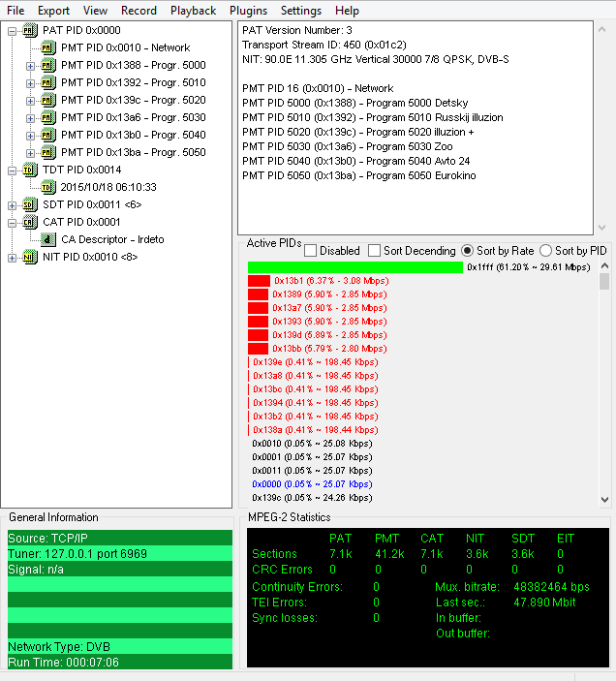The width and height of the screenshot is (616, 681).
Task: Click the PMT icon for Progr. 5040
Action: point(47,135)
